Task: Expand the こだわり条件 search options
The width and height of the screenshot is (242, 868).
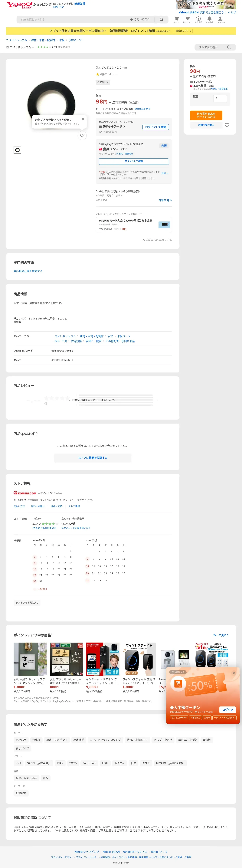Action: point(140,20)
